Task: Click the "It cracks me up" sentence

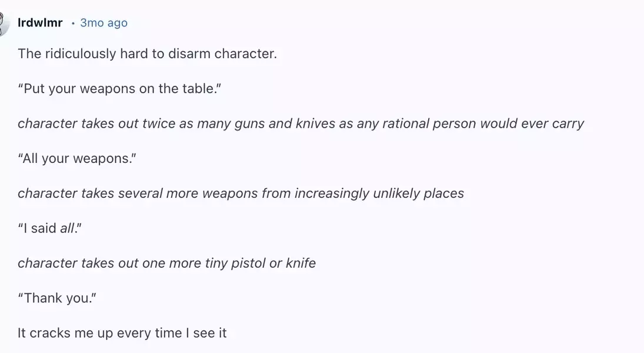Action: point(122,333)
